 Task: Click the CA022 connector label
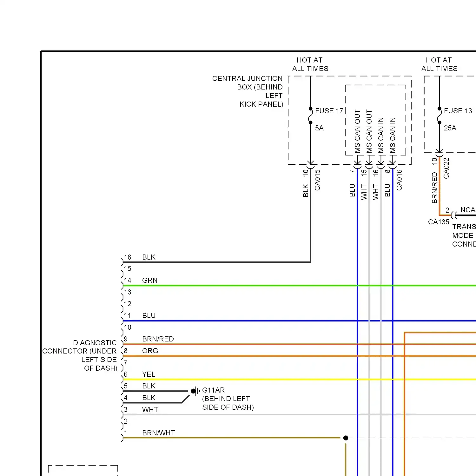446,168
